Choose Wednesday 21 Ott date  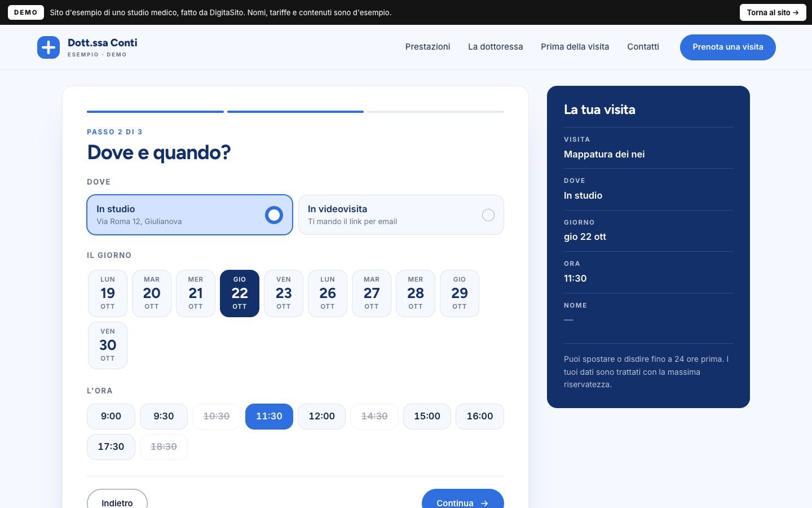196,294
